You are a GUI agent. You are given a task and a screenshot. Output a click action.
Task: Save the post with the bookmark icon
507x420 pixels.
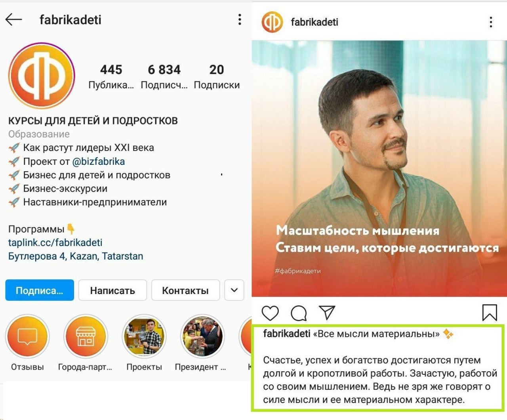tap(490, 313)
